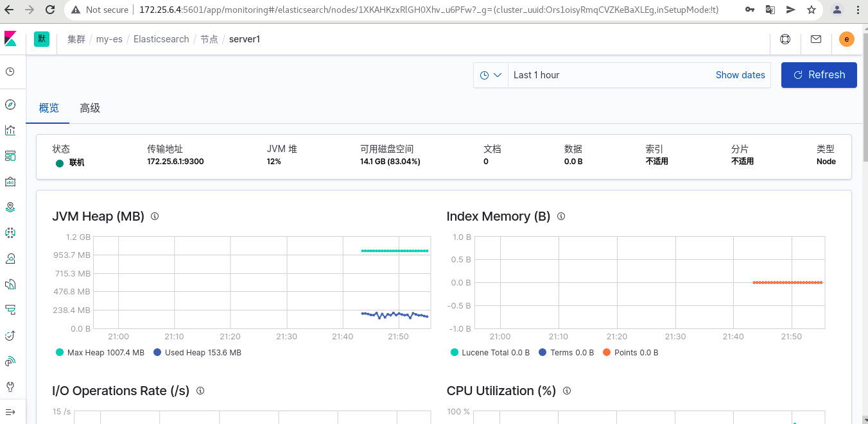Open the browser profile icon
868x424 pixels.
click(837, 10)
